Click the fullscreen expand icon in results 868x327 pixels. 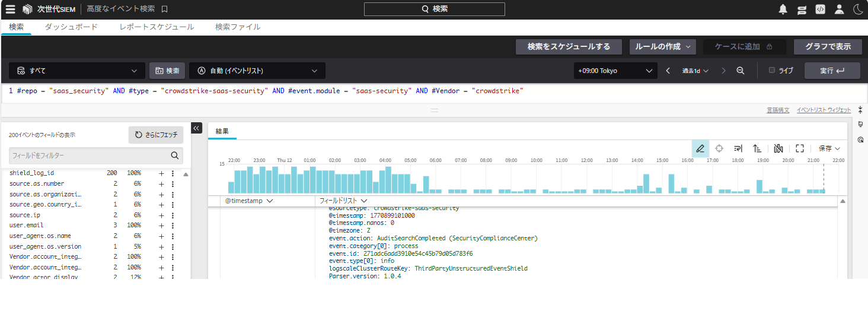tap(799, 148)
